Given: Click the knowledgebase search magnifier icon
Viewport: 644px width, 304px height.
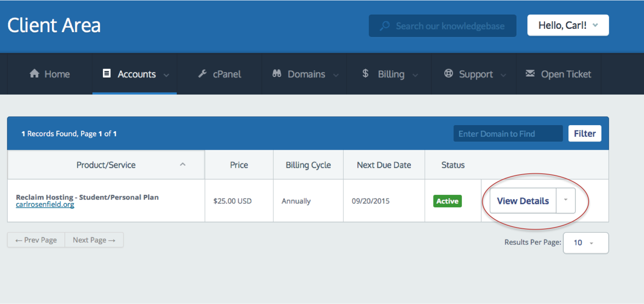Looking at the screenshot, I should coord(385,26).
